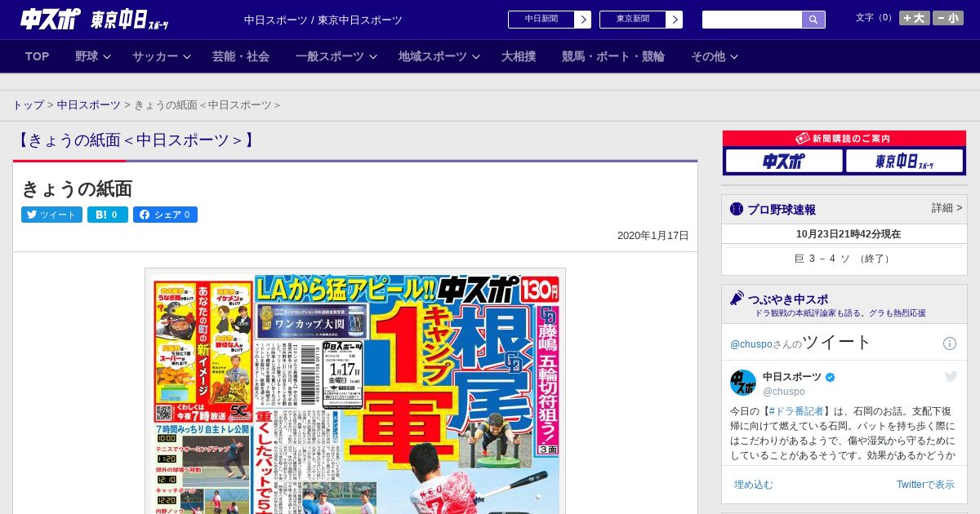980x514 pixels.
Task: Expand the その他 navigation menu
Action: click(715, 56)
